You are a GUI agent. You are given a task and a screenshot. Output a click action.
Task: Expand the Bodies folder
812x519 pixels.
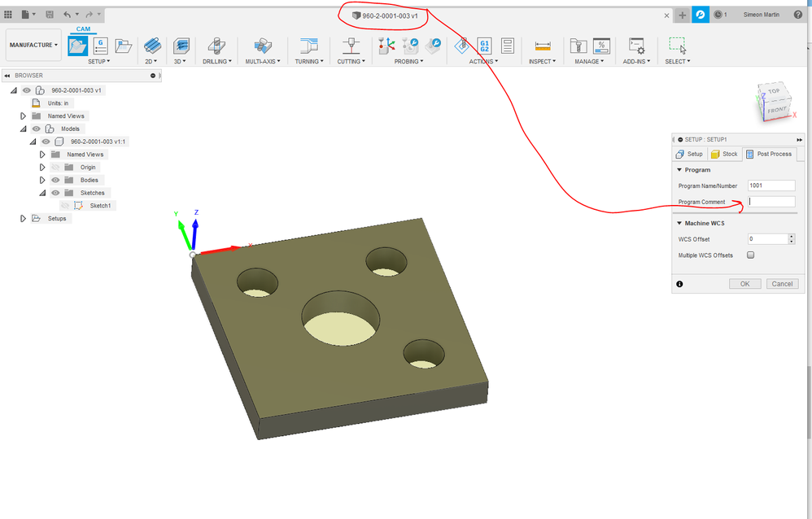pyautogui.click(x=42, y=181)
